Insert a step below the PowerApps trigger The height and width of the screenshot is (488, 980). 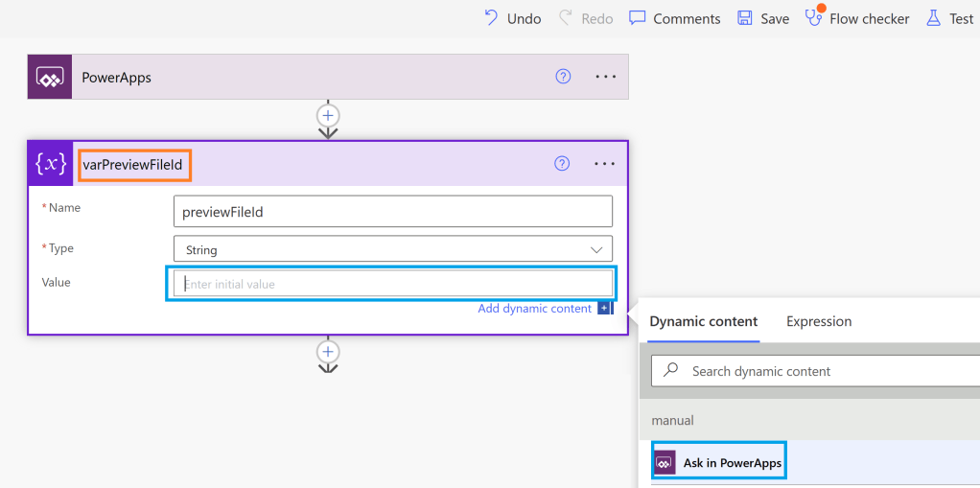pos(328,116)
